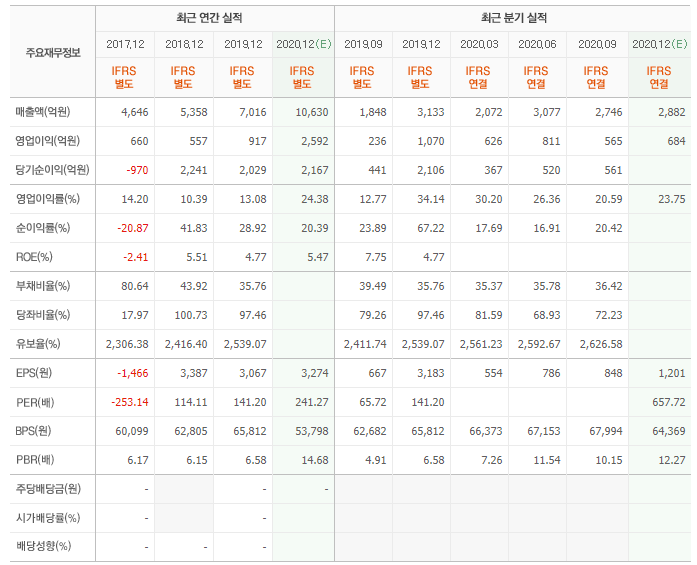This screenshot has width=697, height=565.
Task: Click the 14.20 operating margin value
Action: 135,199
